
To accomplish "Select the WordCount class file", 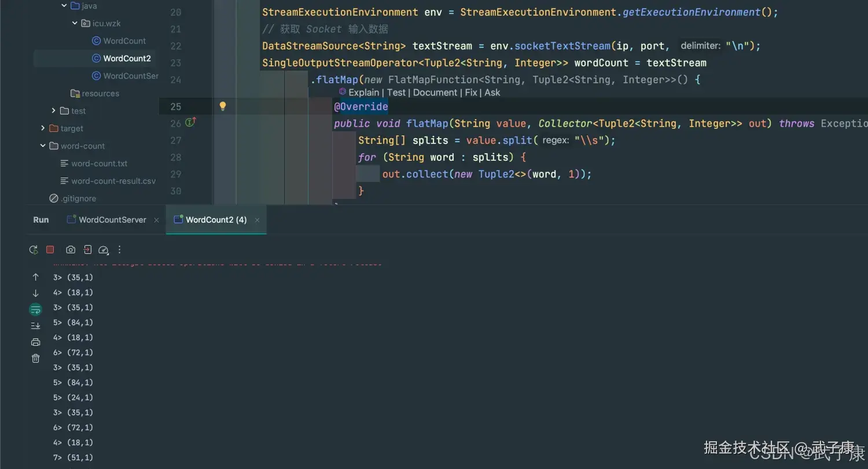I will point(119,41).
